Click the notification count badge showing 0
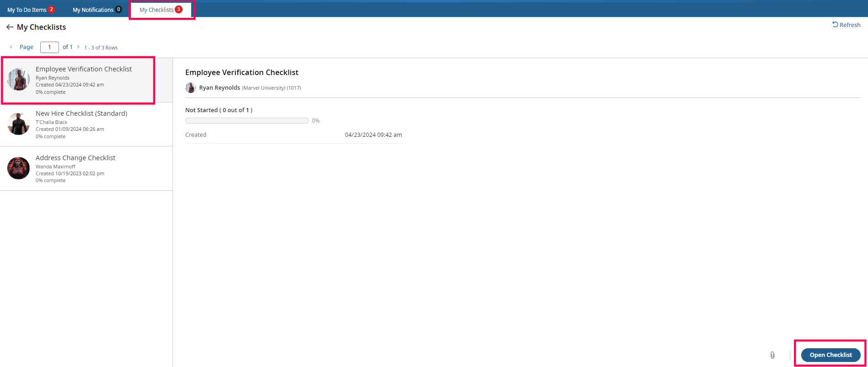 pyautogui.click(x=119, y=9)
